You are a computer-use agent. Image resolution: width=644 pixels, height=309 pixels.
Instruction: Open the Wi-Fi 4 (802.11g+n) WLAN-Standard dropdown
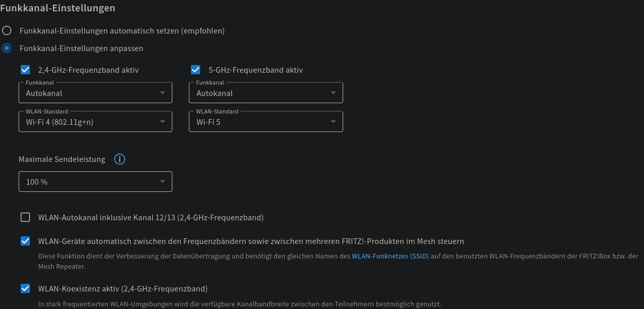95,122
